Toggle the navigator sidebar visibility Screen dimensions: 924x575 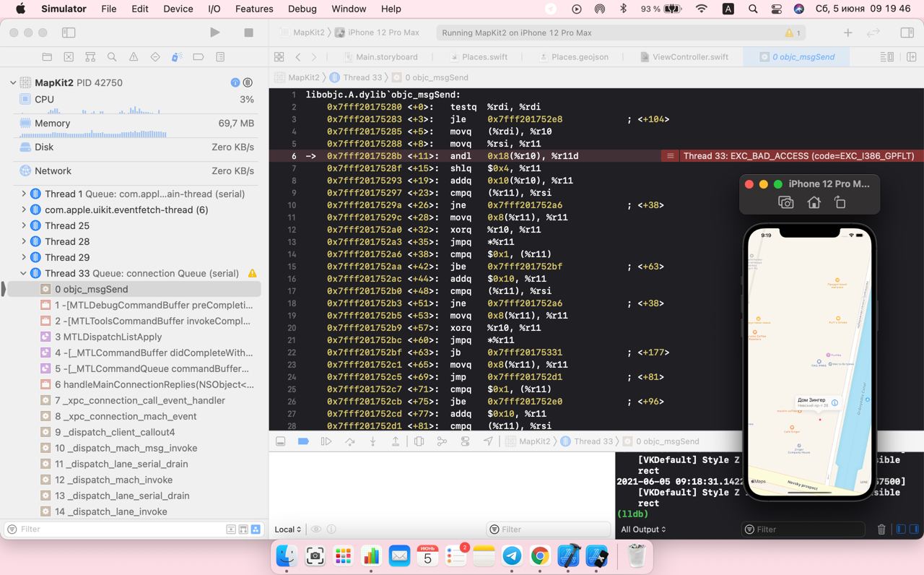tap(69, 33)
